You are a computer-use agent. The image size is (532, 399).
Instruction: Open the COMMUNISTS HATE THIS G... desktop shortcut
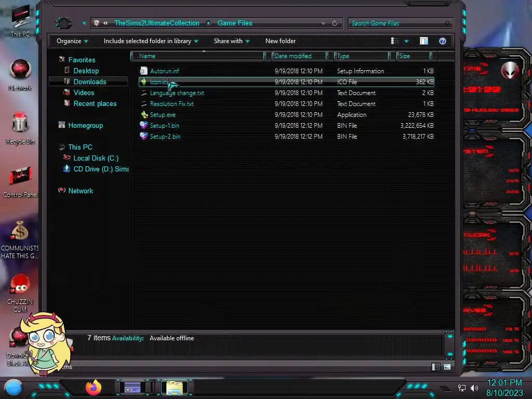(x=20, y=240)
